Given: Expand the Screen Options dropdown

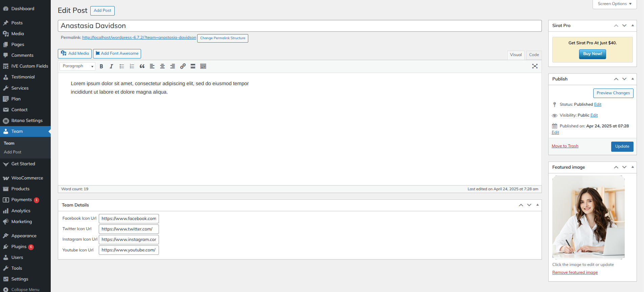Looking at the screenshot, I should 615,4.
